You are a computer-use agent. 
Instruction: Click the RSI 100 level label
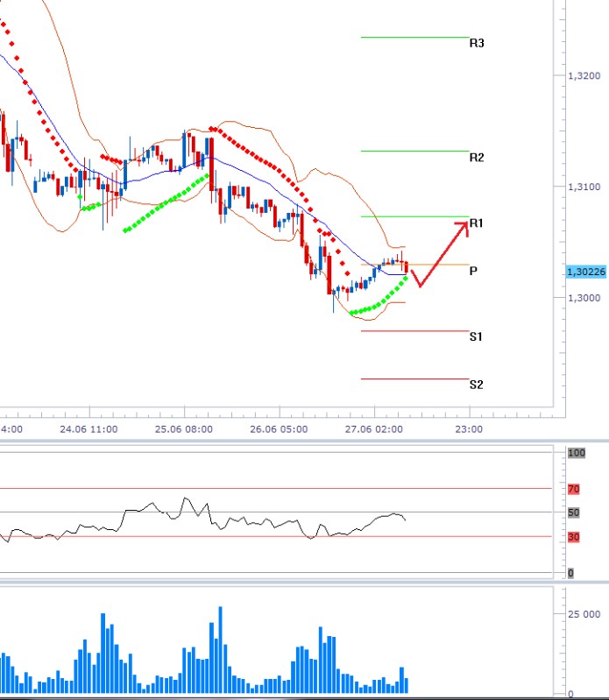tap(577, 453)
